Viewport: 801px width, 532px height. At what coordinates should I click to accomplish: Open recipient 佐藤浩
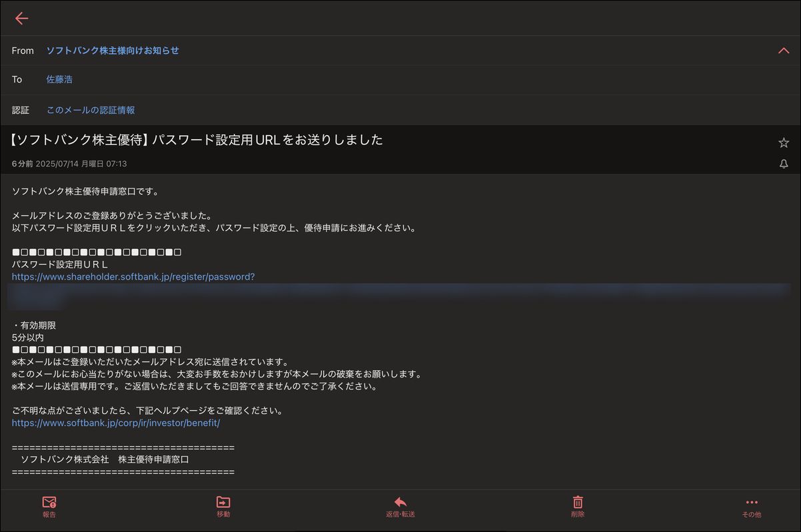(59, 79)
